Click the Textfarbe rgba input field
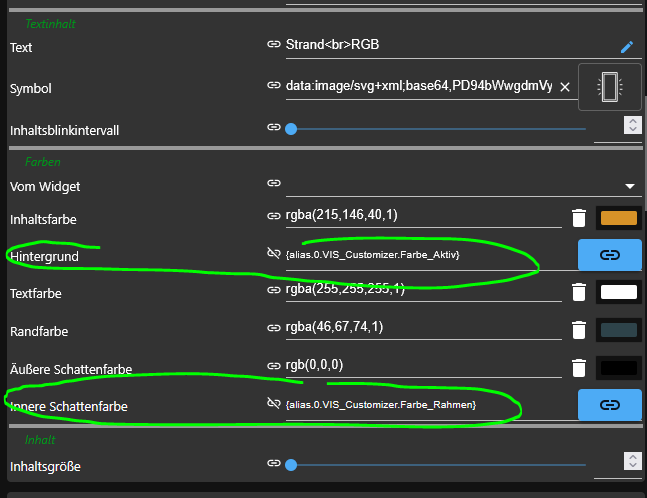 pos(420,290)
